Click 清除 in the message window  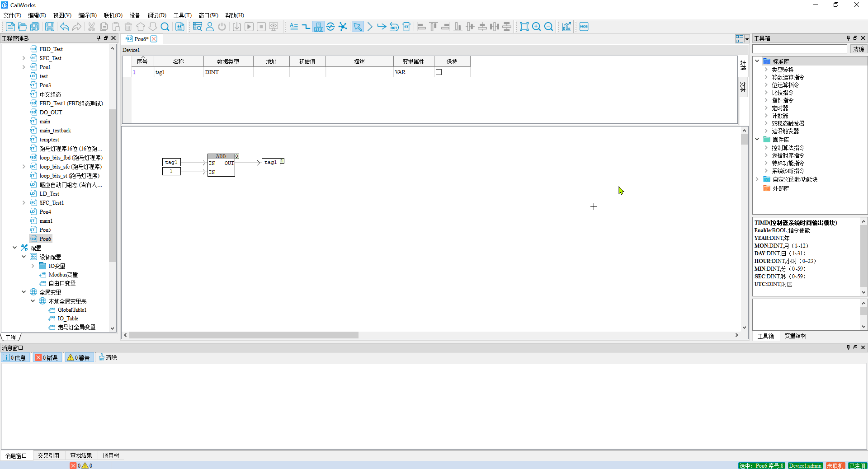(108, 357)
